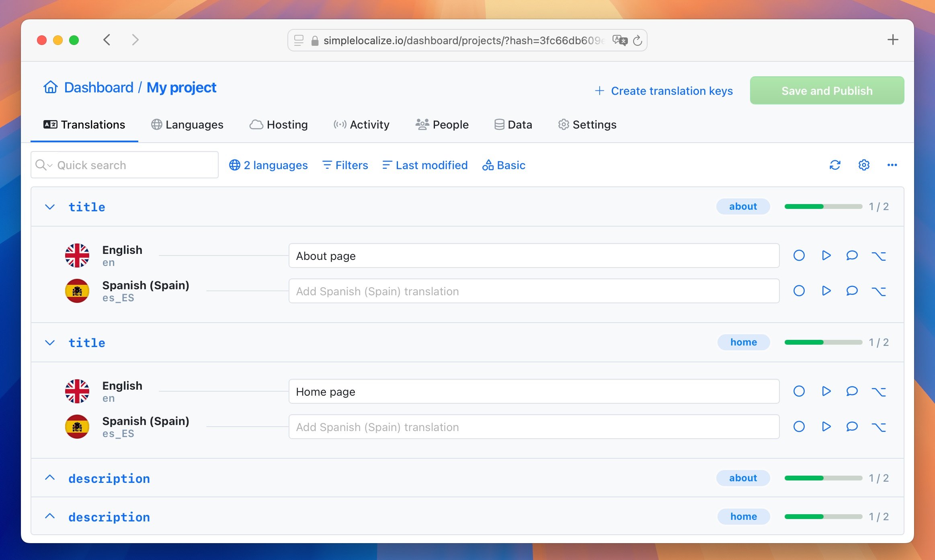Open comments for Spanish row under about title
The height and width of the screenshot is (560, 935).
pos(852,291)
